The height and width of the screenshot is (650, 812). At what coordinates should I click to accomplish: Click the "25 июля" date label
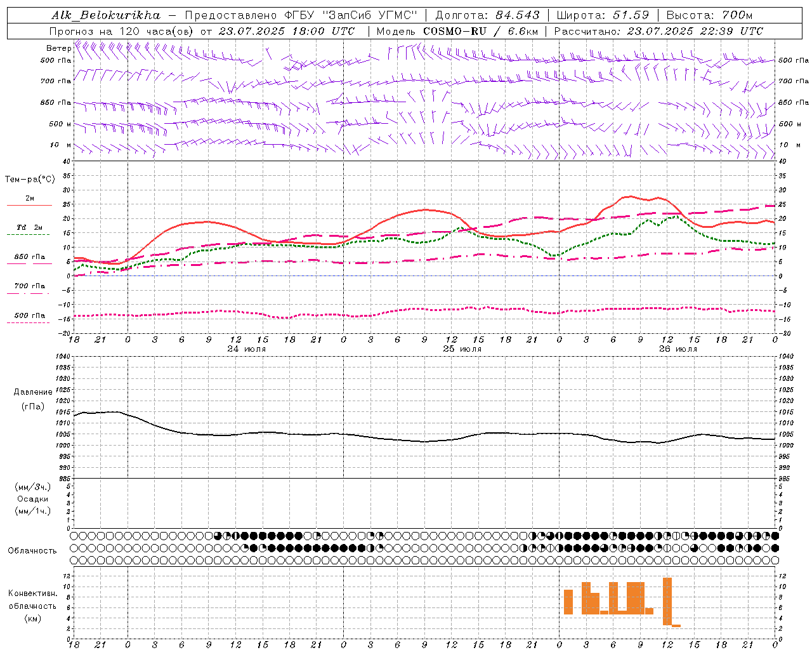coord(462,349)
